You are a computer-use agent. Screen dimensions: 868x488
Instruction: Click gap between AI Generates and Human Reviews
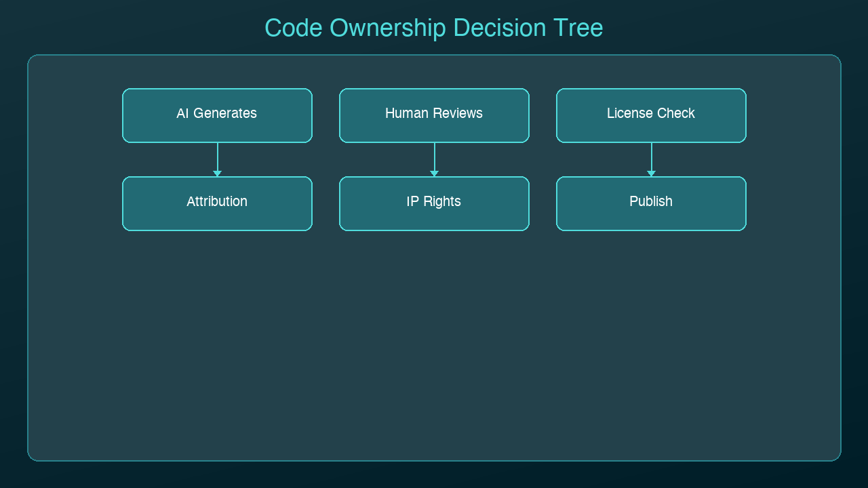click(325, 115)
